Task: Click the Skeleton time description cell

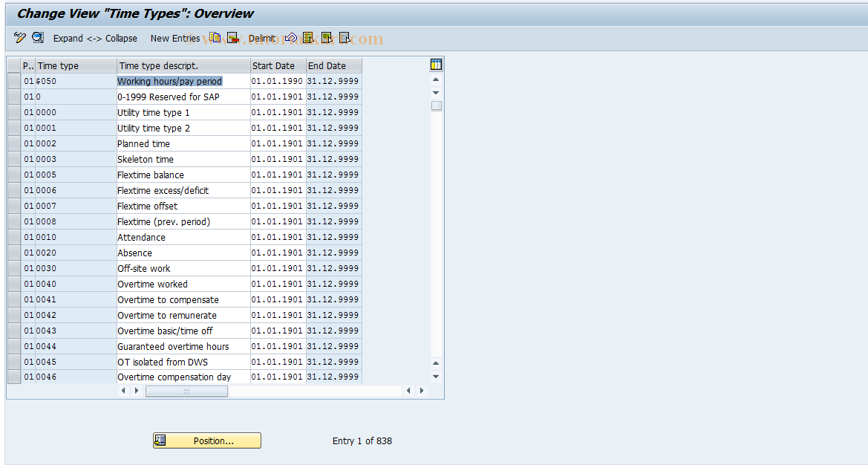Action: [x=183, y=159]
